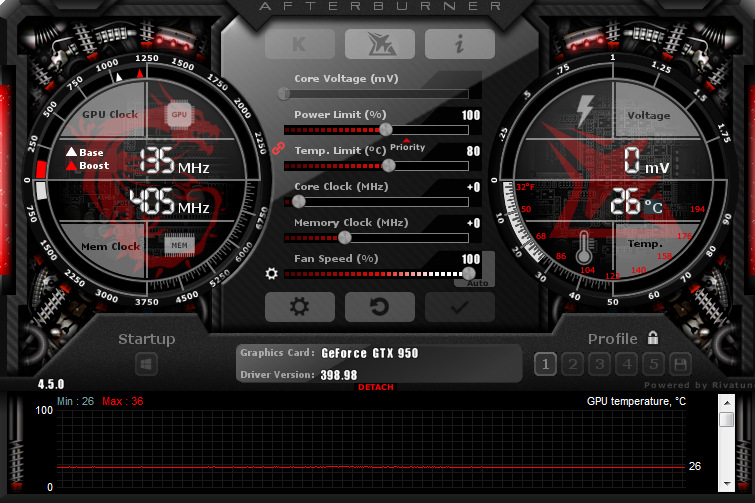
Task: Click the lightning bolt voltage icon
Action: [x=585, y=110]
